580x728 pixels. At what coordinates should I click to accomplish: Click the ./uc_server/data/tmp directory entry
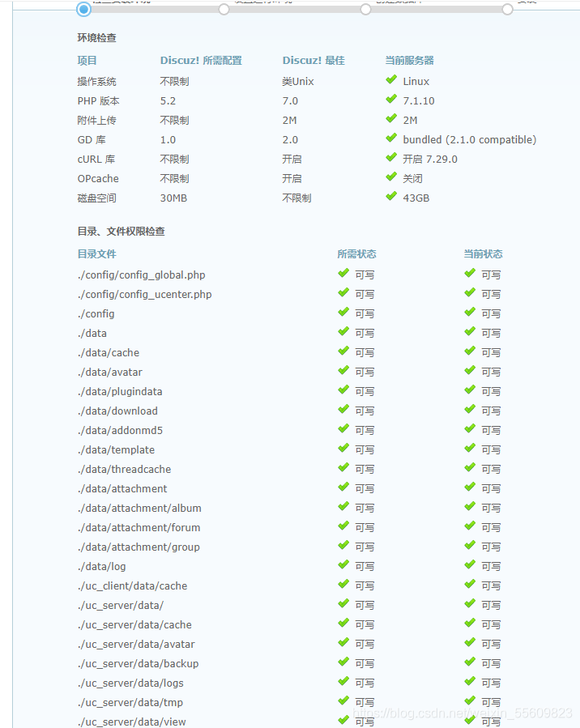pyautogui.click(x=130, y=703)
